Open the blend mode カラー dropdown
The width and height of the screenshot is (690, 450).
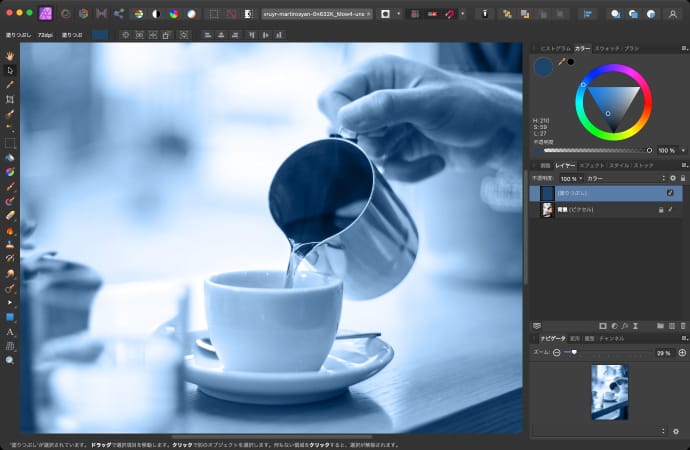[x=610, y=177]
